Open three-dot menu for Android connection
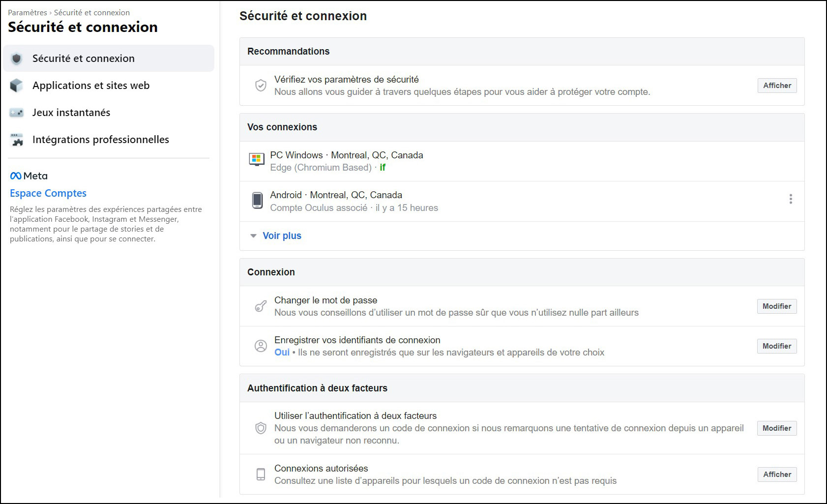 pyautogui.click(x=791, y=199)
